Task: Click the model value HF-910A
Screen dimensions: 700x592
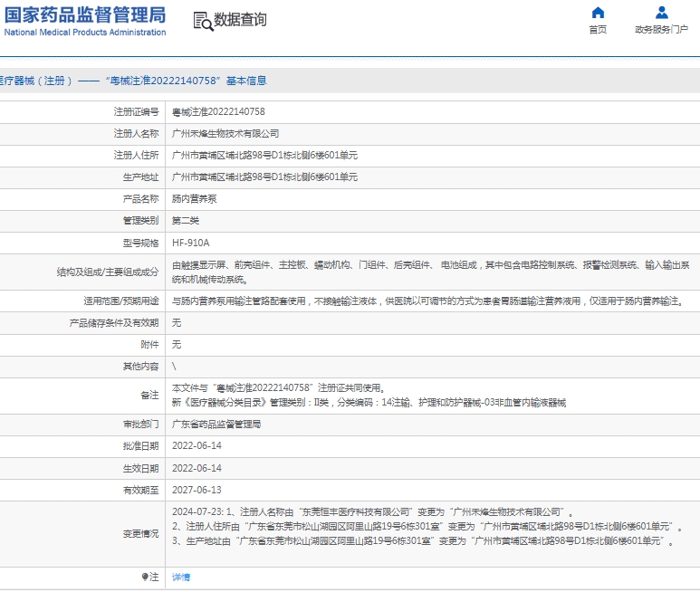Action: (190, 243)
